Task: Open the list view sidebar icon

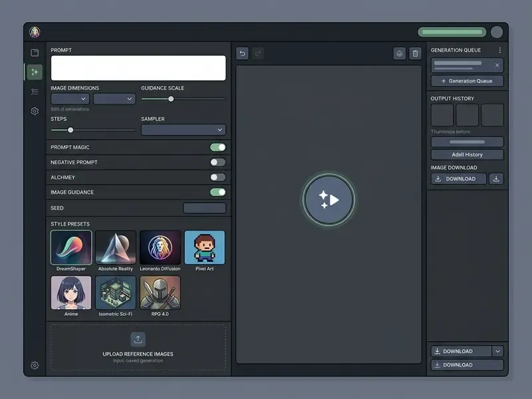Action: [x=35, y=92]
